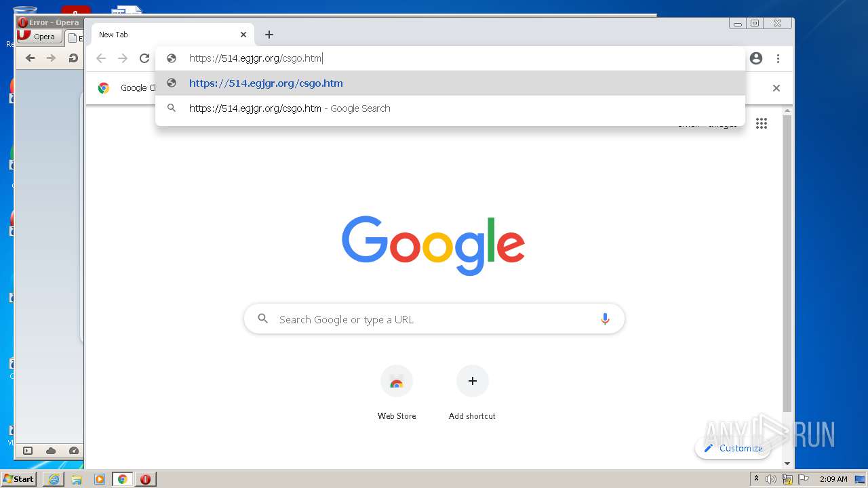This screenshot has width=868, height=488.
Task: Close the New Tab tab
Action: pyautogui.click(x=243, y=35)
